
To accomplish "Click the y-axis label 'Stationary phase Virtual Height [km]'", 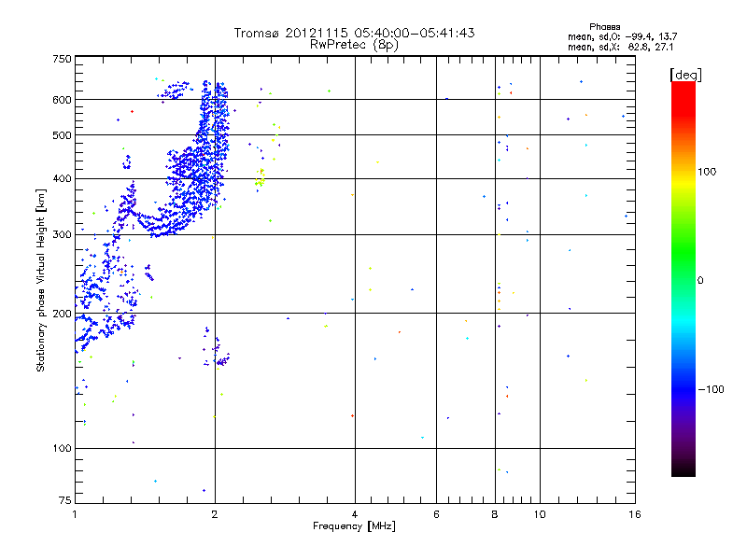I will pyautogui.click(x=41, y=280).
